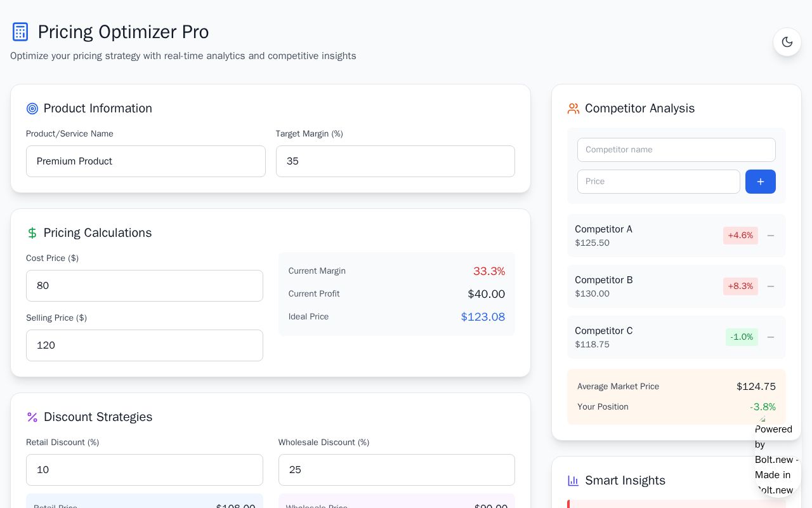Click the Retail Discount input field

tap(145, 470)
